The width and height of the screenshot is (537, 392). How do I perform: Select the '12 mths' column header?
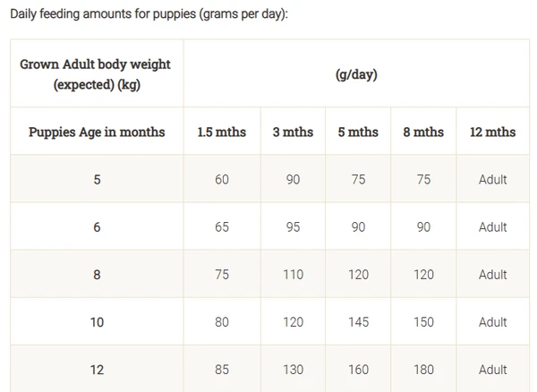(492, 132)
